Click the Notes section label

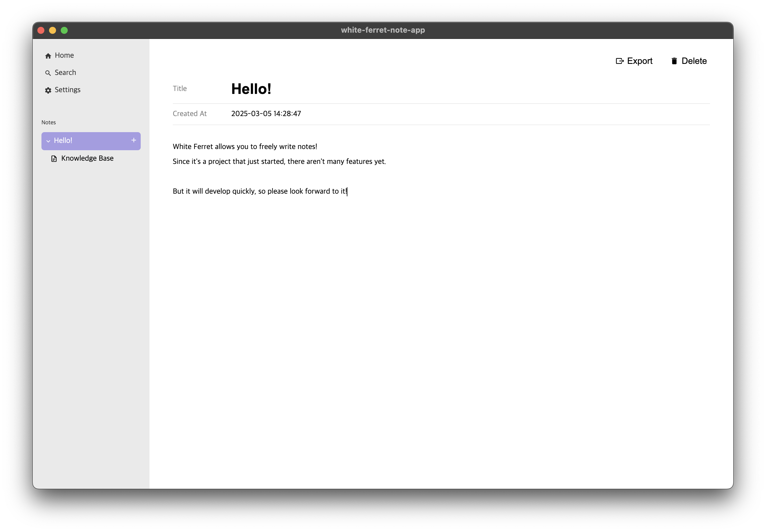(49, 122)
